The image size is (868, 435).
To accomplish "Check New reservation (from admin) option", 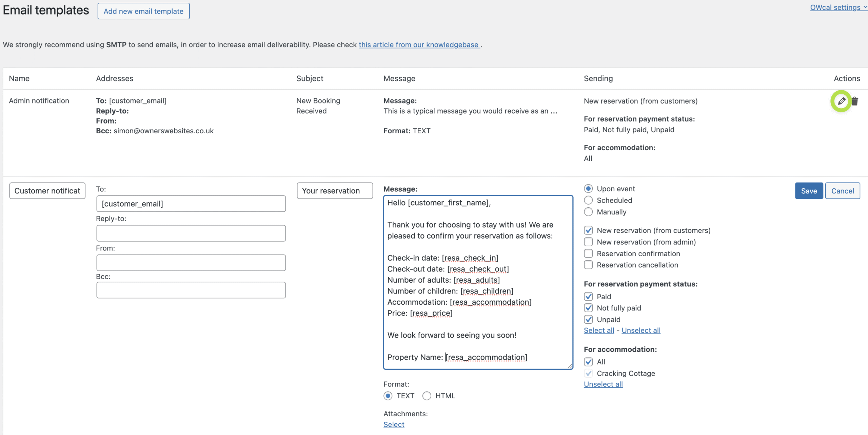I will 589,242.
